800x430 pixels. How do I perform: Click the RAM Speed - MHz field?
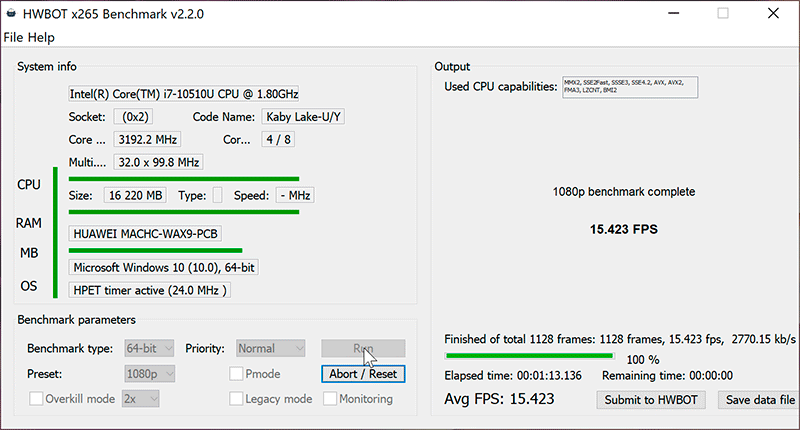tap(295, 195)
